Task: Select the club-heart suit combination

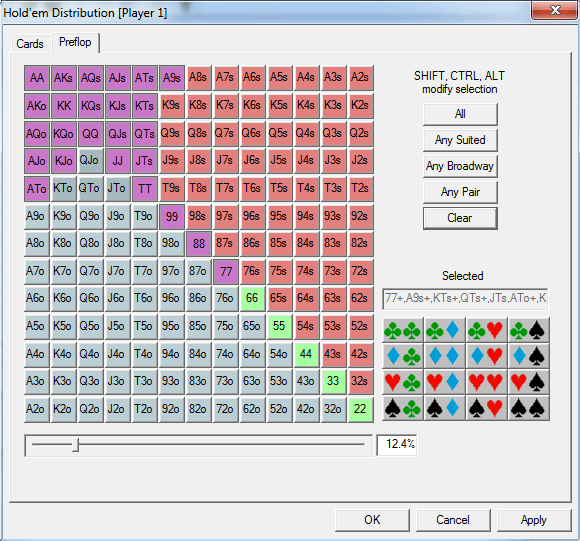Action: pyautogui.click(x=486, y=330)
